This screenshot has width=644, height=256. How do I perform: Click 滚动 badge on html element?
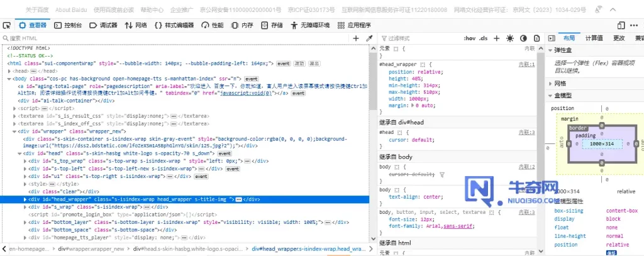coord(299,64)
